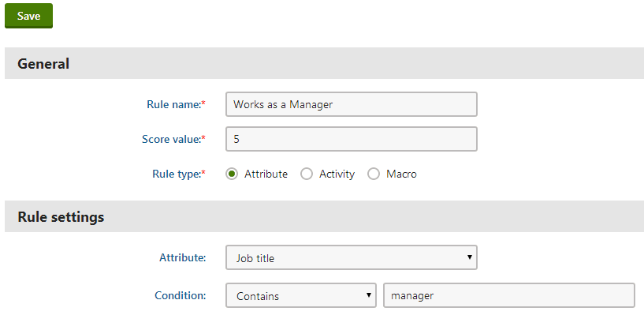This screenshot has height=315, width=644.
Task: Choose the Activity rule type radio
Action: click(x=307, y=174)
